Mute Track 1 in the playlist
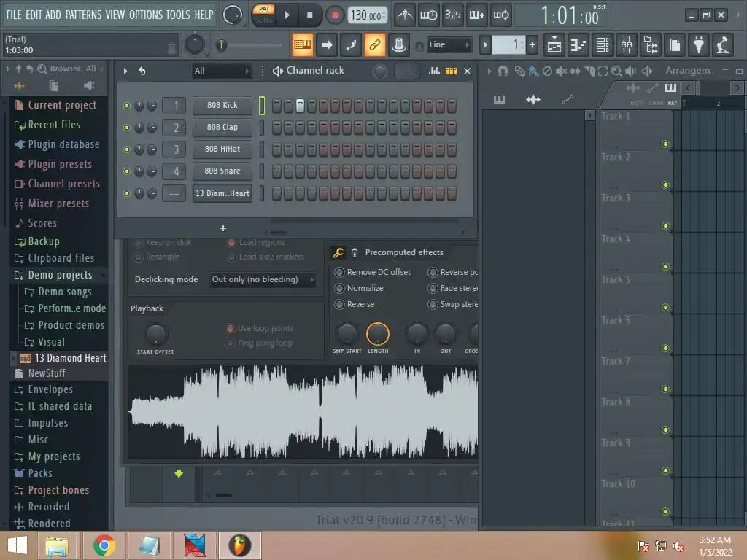 pyautogui.click(x=665, y=144)
